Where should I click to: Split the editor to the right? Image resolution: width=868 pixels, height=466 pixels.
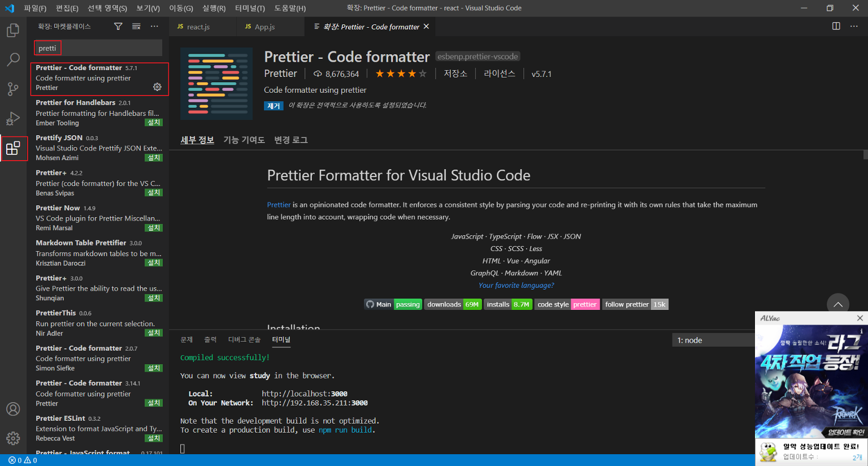(836, 26)
